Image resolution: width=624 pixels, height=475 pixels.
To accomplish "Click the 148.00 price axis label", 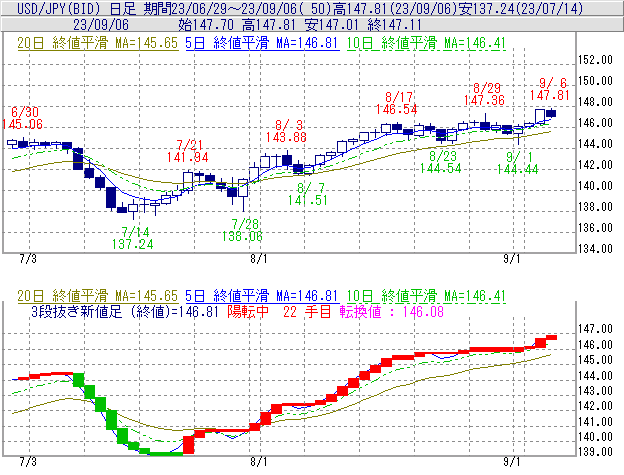I will tap(595, 102).
